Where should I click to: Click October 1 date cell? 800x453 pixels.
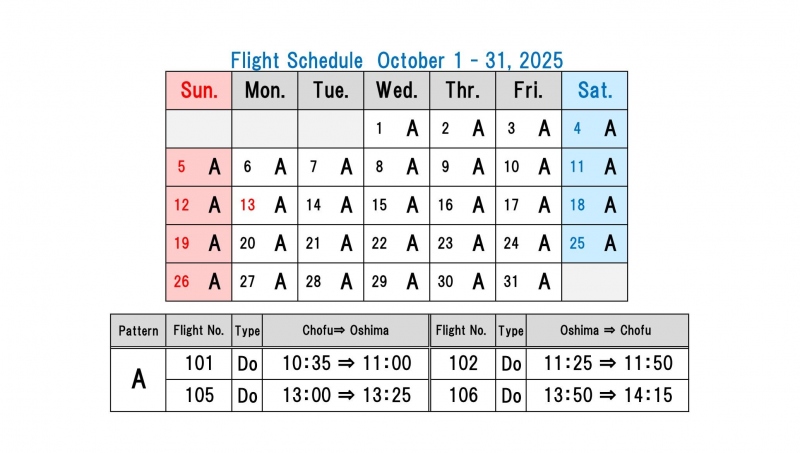click(x=397, y=128)
